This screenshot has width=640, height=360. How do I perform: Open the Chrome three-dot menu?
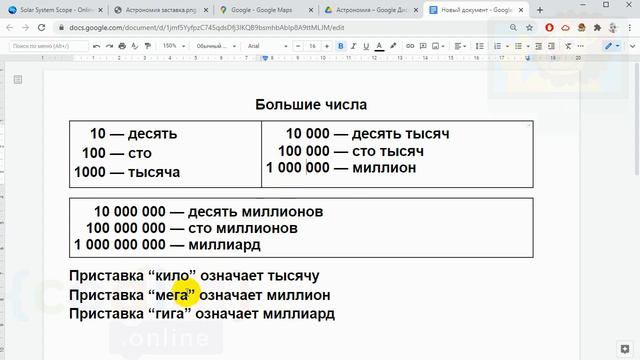(630, 28)
